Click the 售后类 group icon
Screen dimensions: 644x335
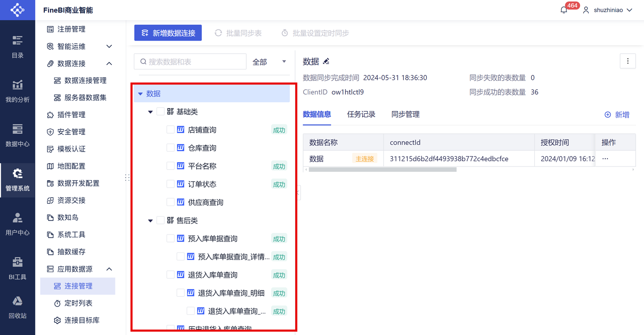click(171, 220)
